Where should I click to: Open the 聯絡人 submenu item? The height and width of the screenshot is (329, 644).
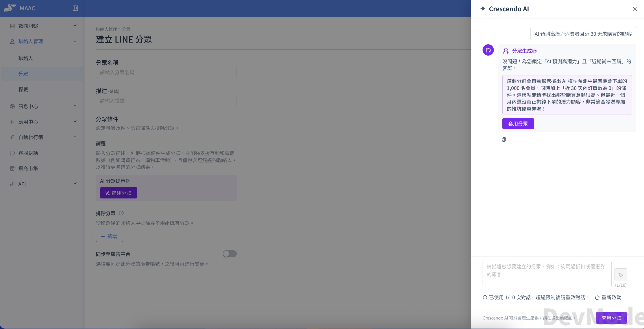43,58
